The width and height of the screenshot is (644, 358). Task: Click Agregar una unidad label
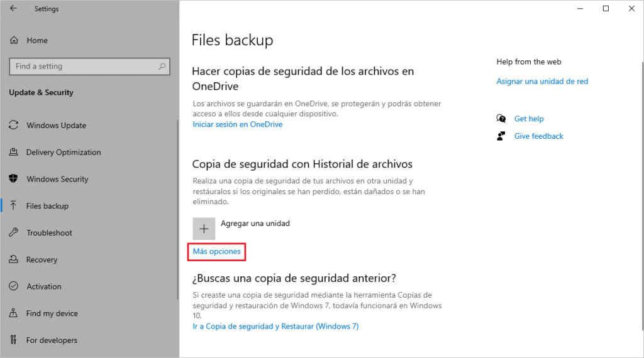click(255, 224)
